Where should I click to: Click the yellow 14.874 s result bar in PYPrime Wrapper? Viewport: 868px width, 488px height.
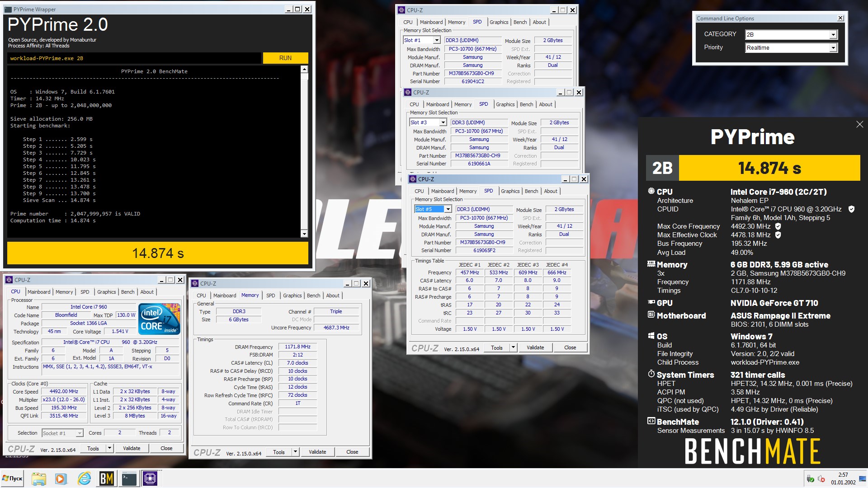(158, 253)
